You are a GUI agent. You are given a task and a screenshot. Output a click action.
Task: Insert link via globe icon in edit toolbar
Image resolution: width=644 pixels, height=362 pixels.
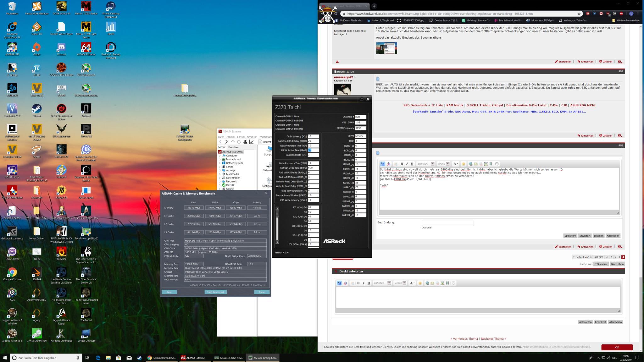tap(471, 164)
